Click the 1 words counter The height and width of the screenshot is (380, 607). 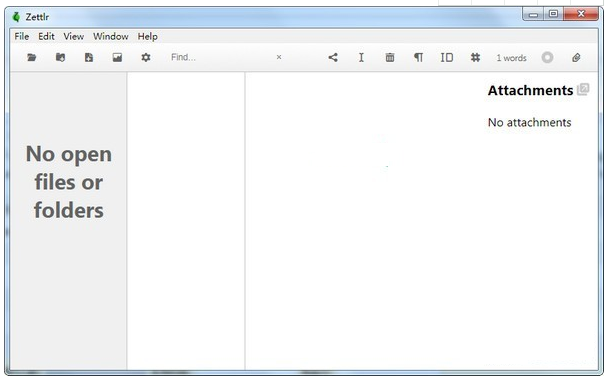[x=511, y=58]
